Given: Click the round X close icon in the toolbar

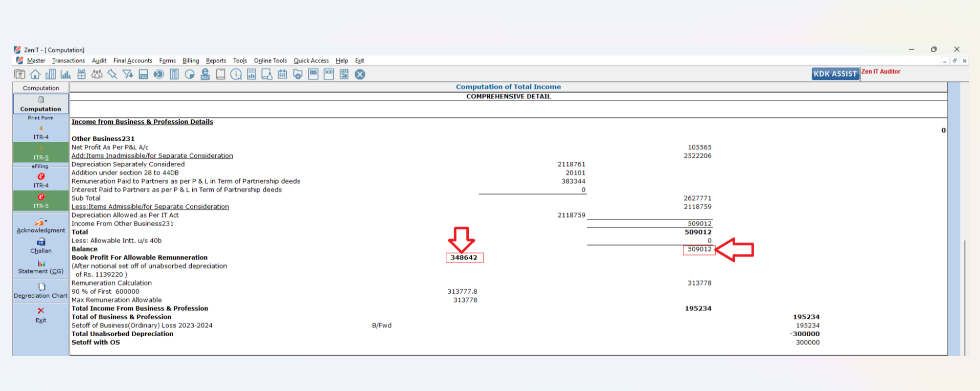Looking at the screenshot, I should pyautogui.click(x=360, y=75).
